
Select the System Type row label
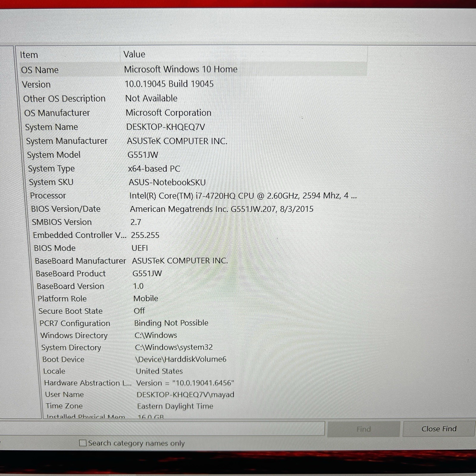pyautogui.click(x=51, y=169)
